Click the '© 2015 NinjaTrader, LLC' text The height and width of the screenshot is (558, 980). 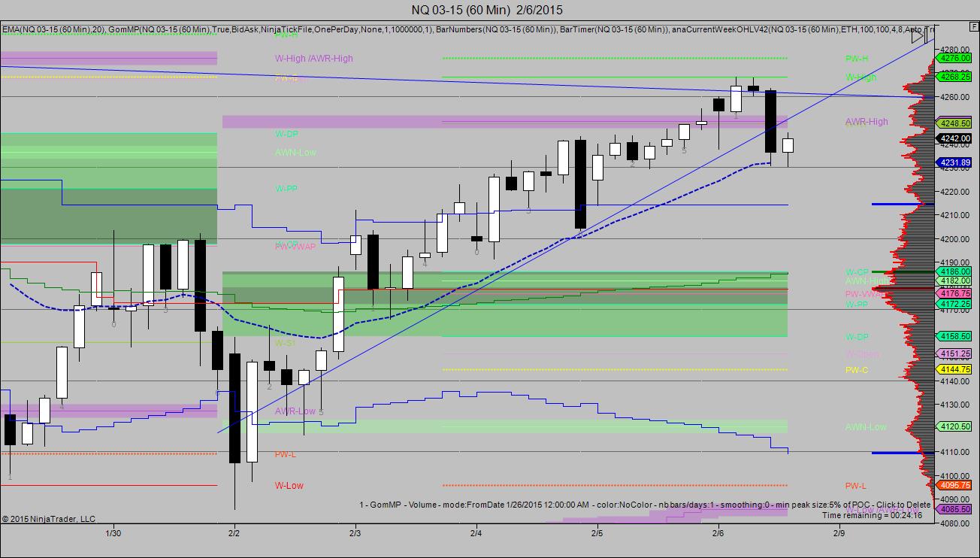49,519
